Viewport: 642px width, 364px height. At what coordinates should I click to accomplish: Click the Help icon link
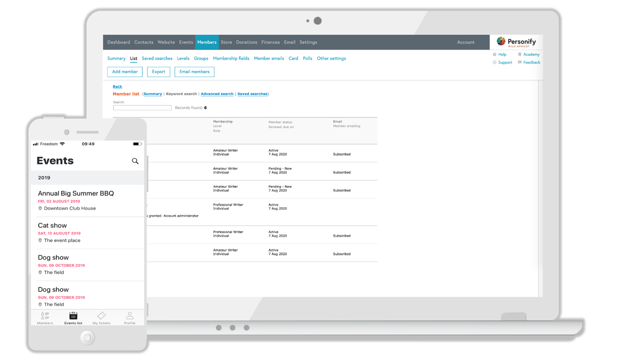pyautogui.click(x=495, y=55)
